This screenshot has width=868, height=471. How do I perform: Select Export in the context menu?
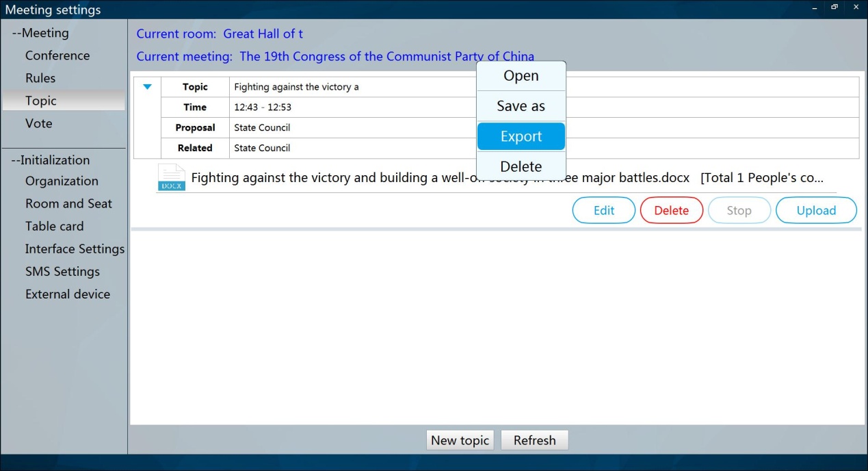click(521, 136)
